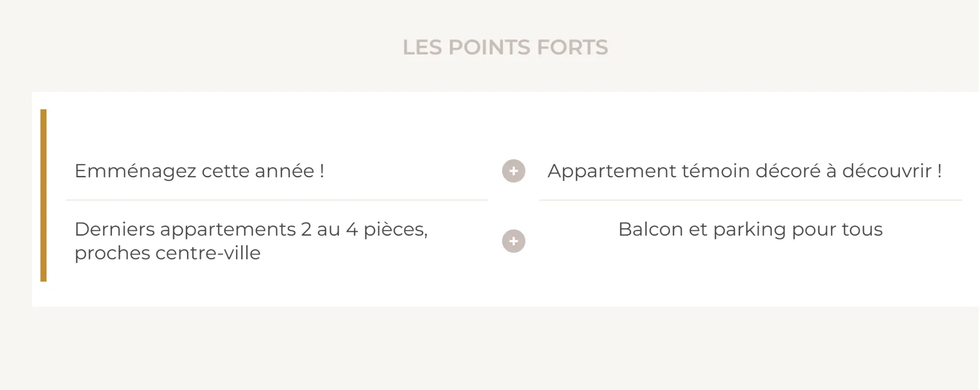Image resolution: width=980 pixels, height=390 pixels.
Task: Expand the Emménagez cette année highlight
Action: coord(200,171)
